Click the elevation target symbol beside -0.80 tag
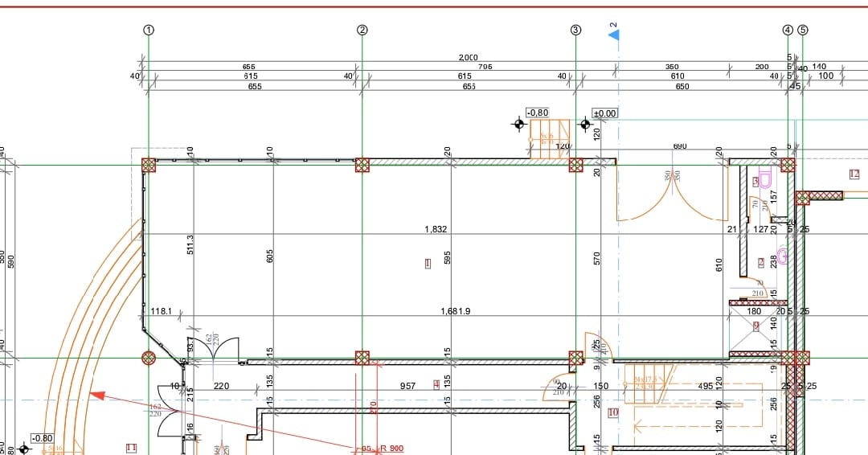Image resolution: width=868 pixels, height=455 pixels. [23, 449]
